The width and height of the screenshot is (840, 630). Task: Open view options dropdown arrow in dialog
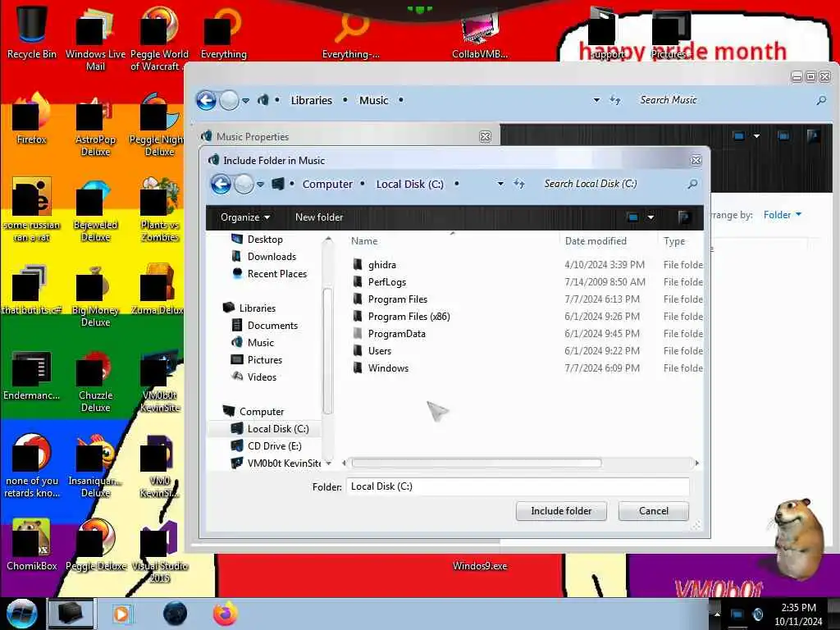[x=651, y=217]
